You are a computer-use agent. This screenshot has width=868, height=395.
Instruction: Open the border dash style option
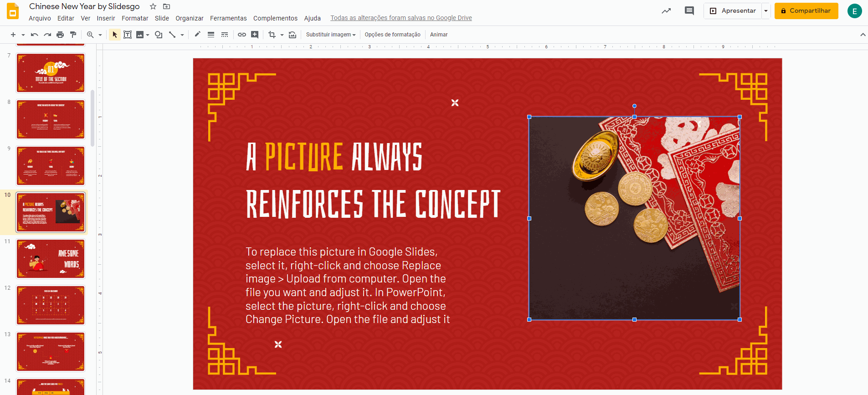(225, 35)
